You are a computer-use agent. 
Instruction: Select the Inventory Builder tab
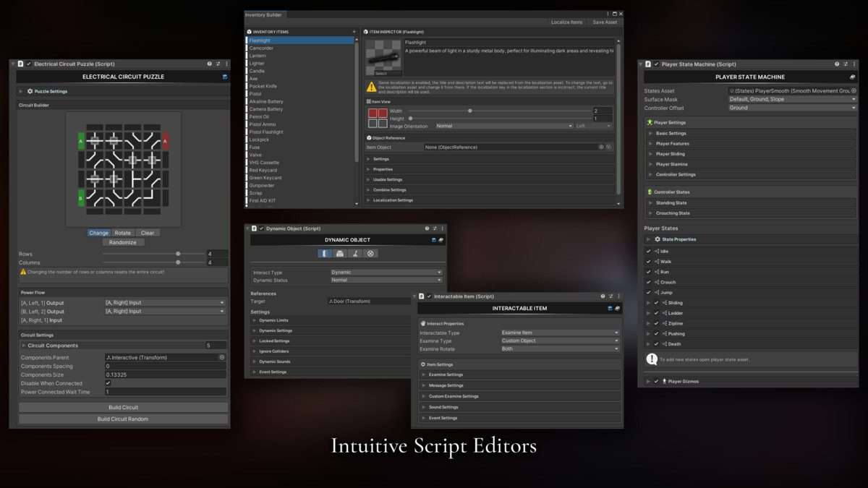point(265,14)
